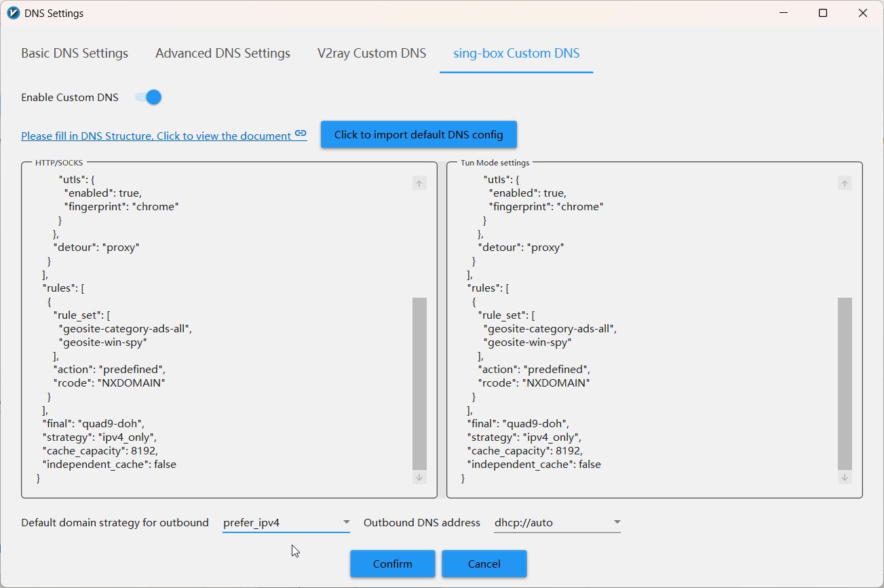Click "action": "predefined" line in Tun Mode editor
The image size is (884, 588).
tap(534, 370)
